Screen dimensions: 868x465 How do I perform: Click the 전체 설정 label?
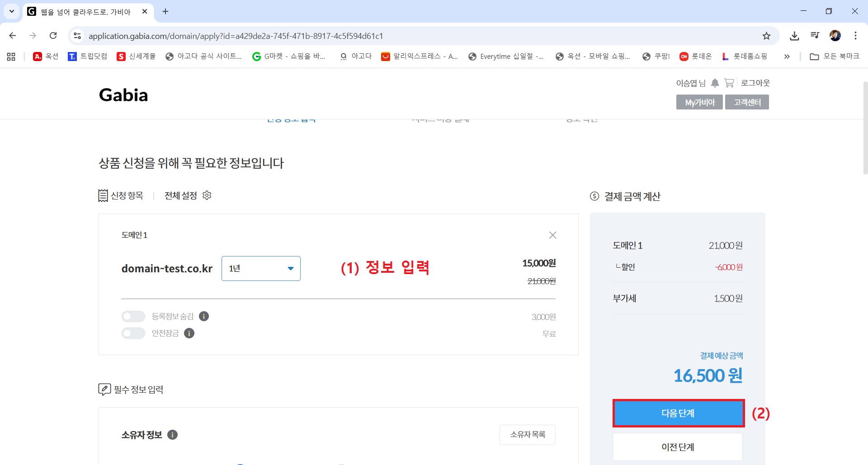point(181,195)
